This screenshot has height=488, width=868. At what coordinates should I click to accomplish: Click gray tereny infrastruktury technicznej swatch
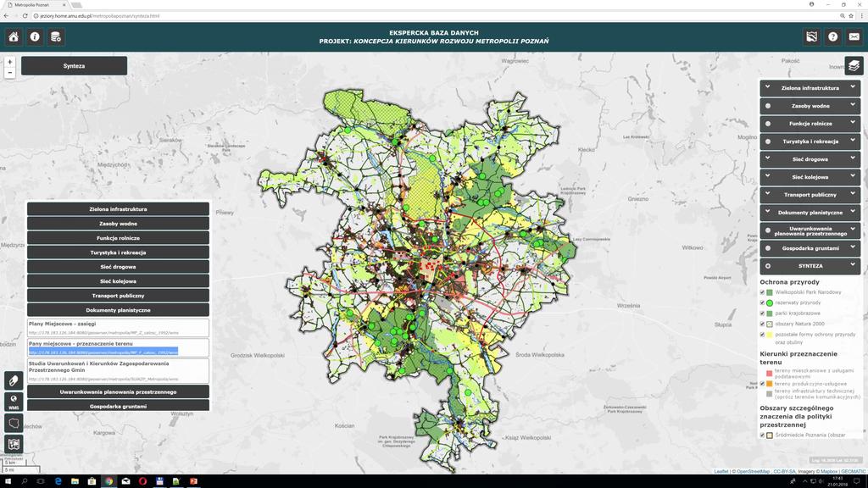click(769, 394)
